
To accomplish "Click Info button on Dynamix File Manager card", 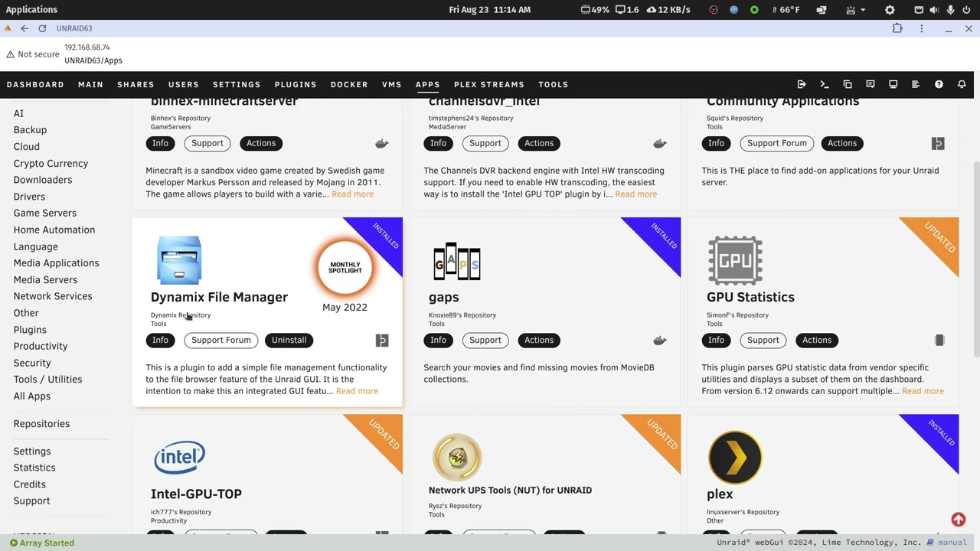I will pos(160,341).
